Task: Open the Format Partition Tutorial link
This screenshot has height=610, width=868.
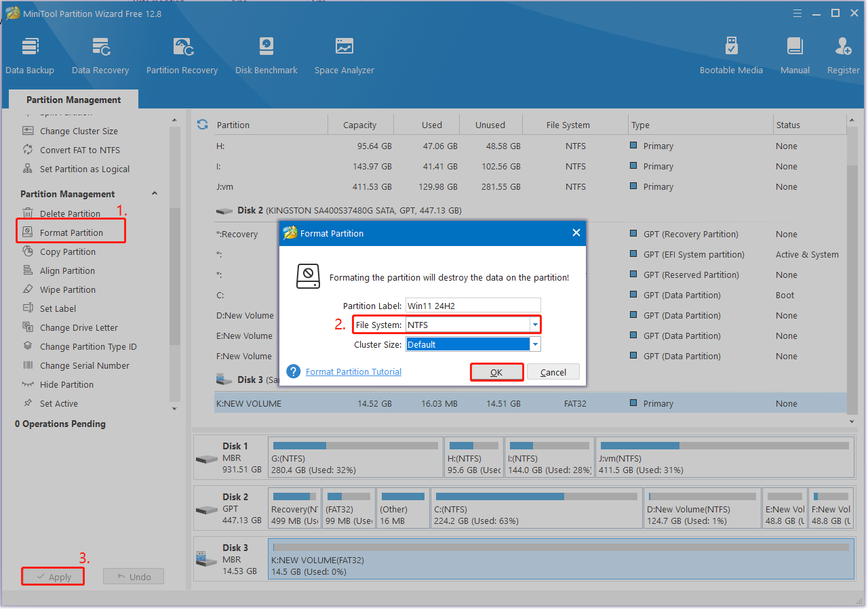Action: [353, 371]
